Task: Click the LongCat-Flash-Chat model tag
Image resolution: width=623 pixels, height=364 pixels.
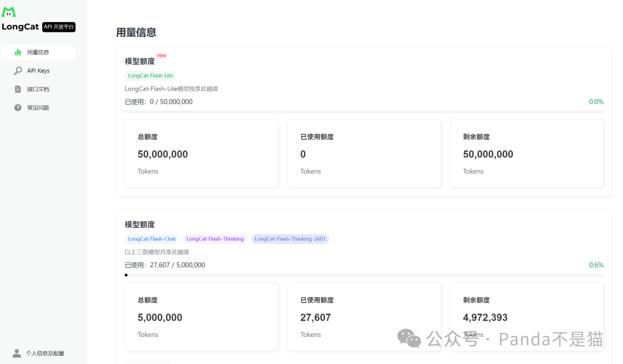Action: click(x=152, y=239)
